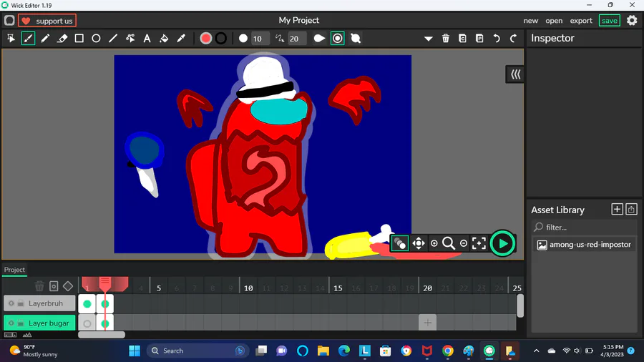Screen dimensions: 644x362
Task: Select the Eyedropper tool
Action: (x=181, y=39)
